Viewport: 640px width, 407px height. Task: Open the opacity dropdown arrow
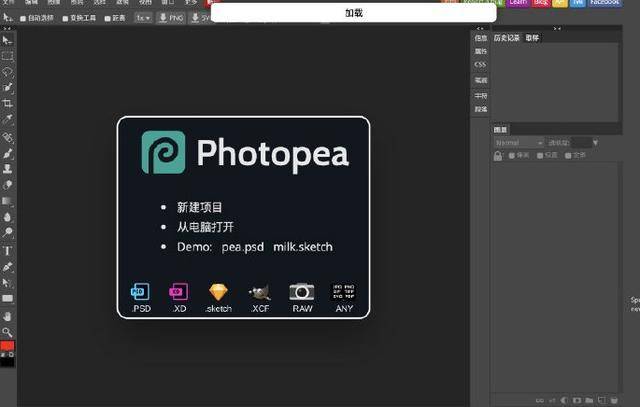[x=595, y=143]
